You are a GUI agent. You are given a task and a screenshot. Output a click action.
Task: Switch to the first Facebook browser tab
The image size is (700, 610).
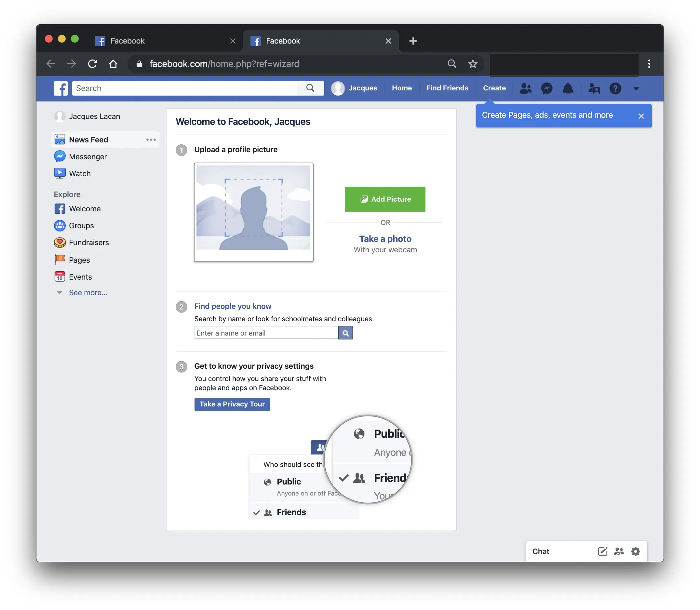pos(165,41)
